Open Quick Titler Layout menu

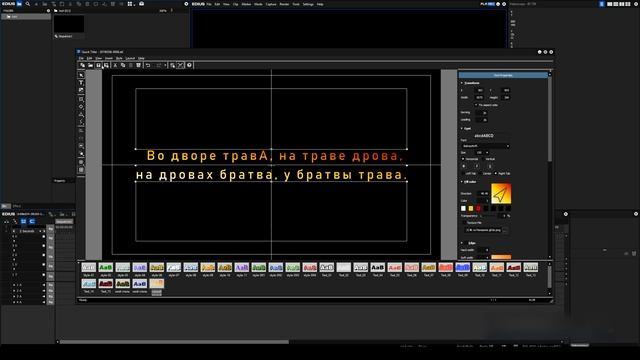[130, 58]
